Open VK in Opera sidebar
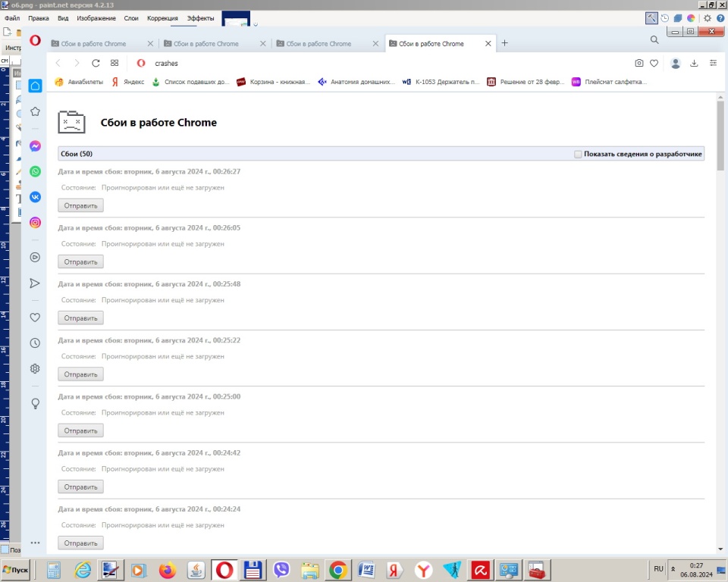Screen dimensions: 728x582 click(x=36, y=197)
